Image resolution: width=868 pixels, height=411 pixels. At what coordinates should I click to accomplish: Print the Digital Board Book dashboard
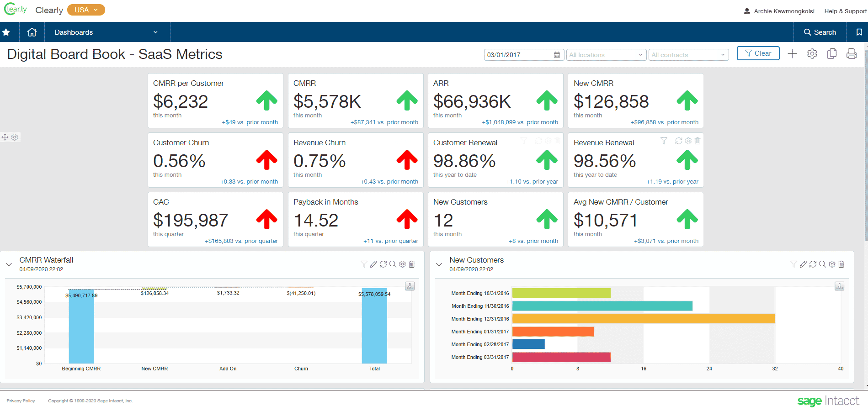(x=852, y=53)
